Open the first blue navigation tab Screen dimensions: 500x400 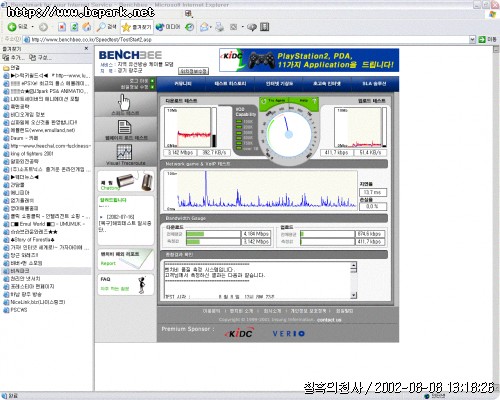click(x=182, y=84)
